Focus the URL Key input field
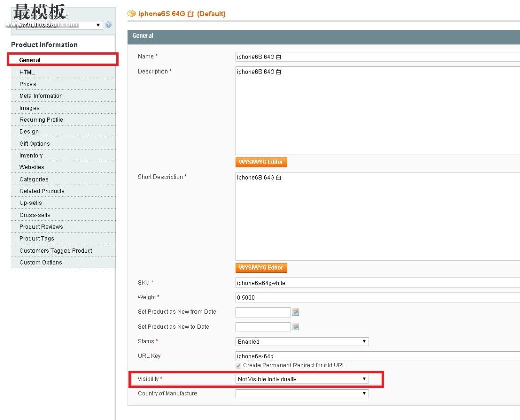The width and height of the screenshot is (520, 420). (x=378, y=356)
